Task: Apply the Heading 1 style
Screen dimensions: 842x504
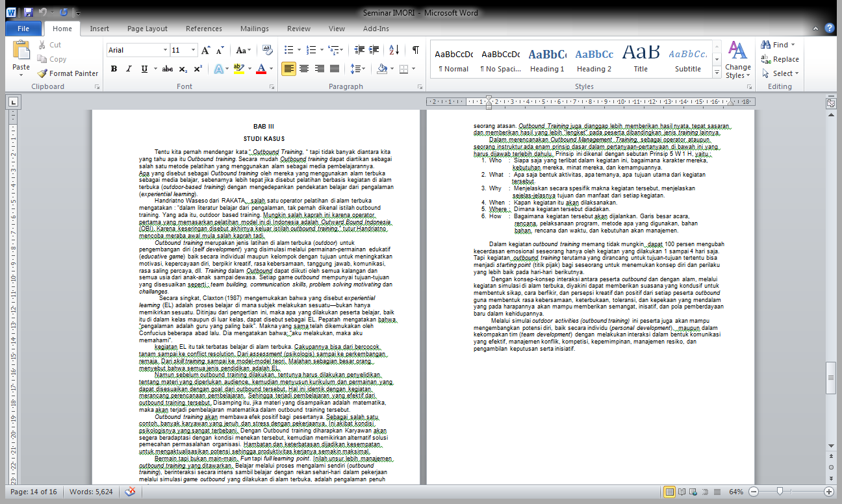Action: [x=546, y=60]
